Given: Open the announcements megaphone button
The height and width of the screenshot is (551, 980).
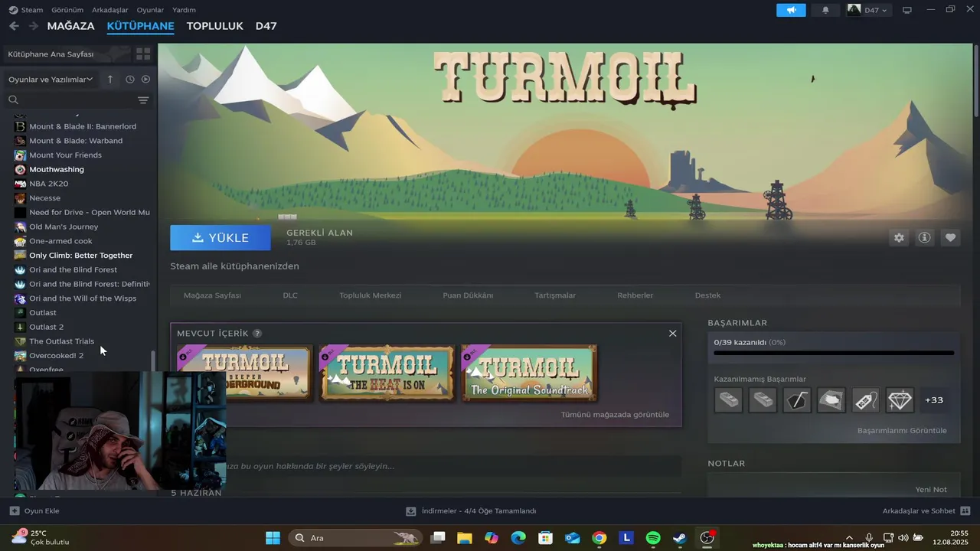Looking at the screenshot, I should pos(791,10).
